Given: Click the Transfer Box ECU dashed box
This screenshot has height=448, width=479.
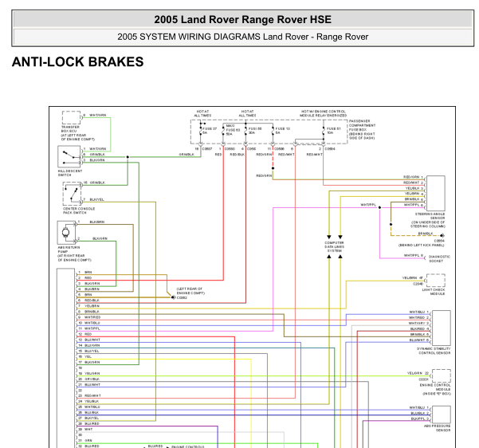Looking at the screenshot, I should point(71,117).
